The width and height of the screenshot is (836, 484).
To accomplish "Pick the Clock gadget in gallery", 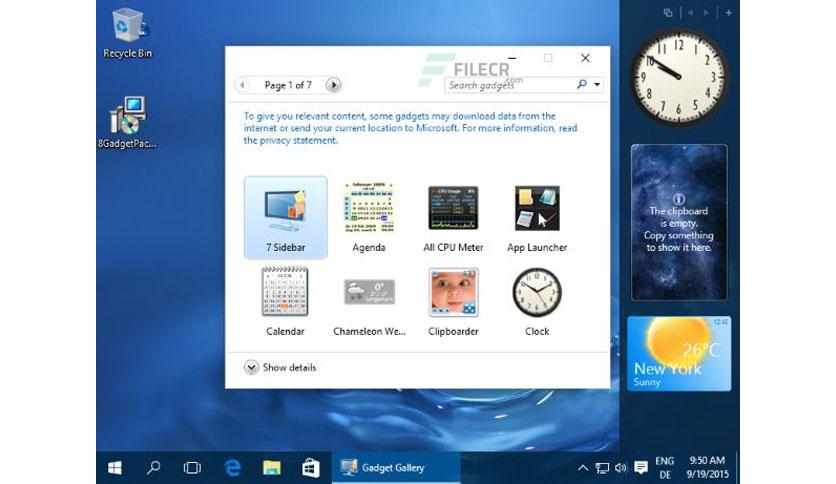I will [537, 292].
